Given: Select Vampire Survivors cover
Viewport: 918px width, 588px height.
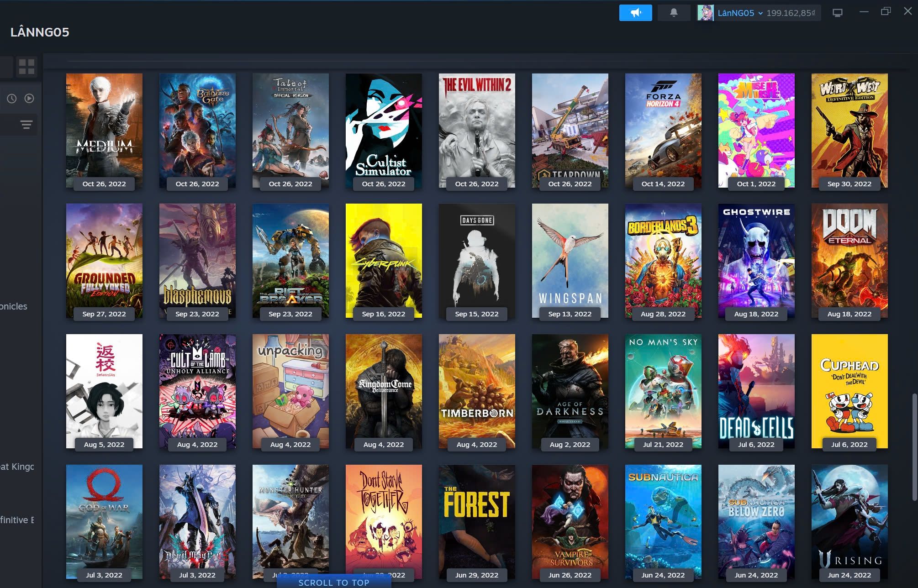Looking at the screenshot, I should point(570,522).
